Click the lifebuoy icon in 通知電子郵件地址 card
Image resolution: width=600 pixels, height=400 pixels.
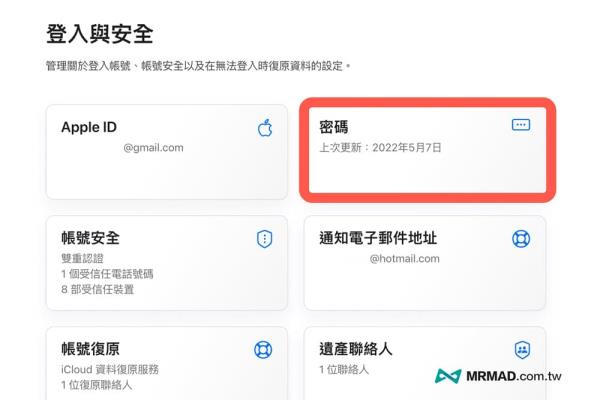point(521,239)
